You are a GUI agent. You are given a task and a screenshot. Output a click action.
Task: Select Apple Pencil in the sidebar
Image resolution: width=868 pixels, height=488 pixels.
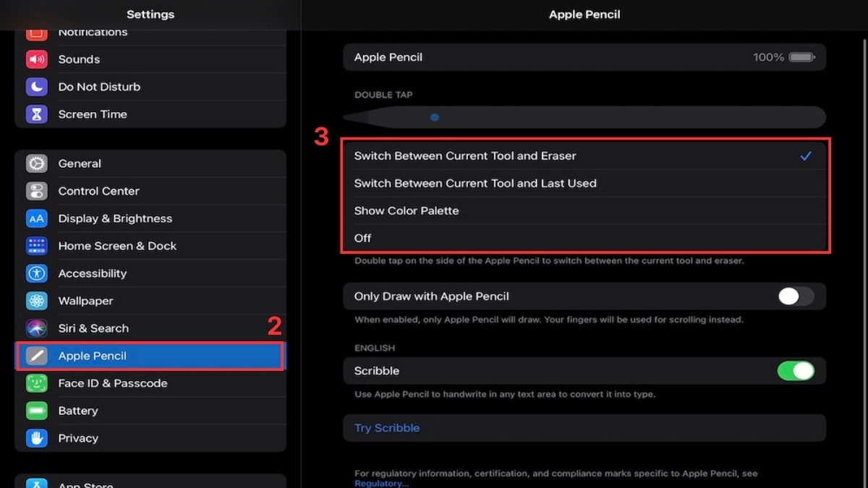tap(150, 356)
